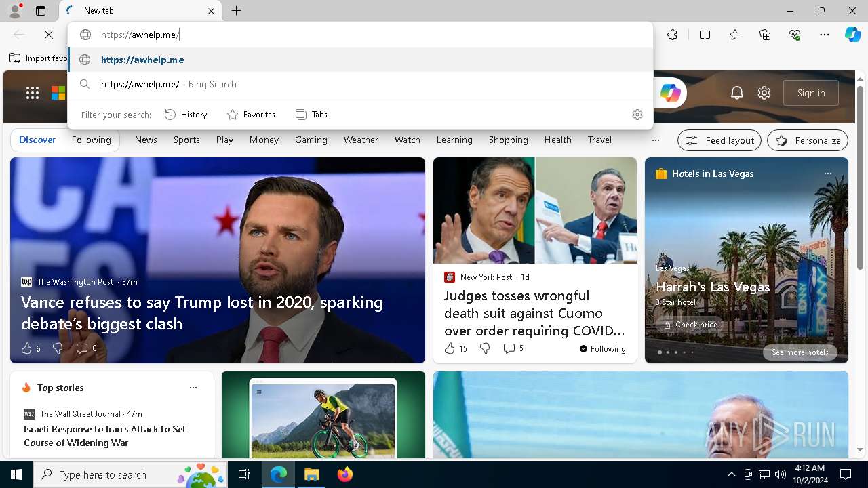Open Hotels in Las Vegas card options
This screenshot has height=488, width=868.
pos(827,174)
